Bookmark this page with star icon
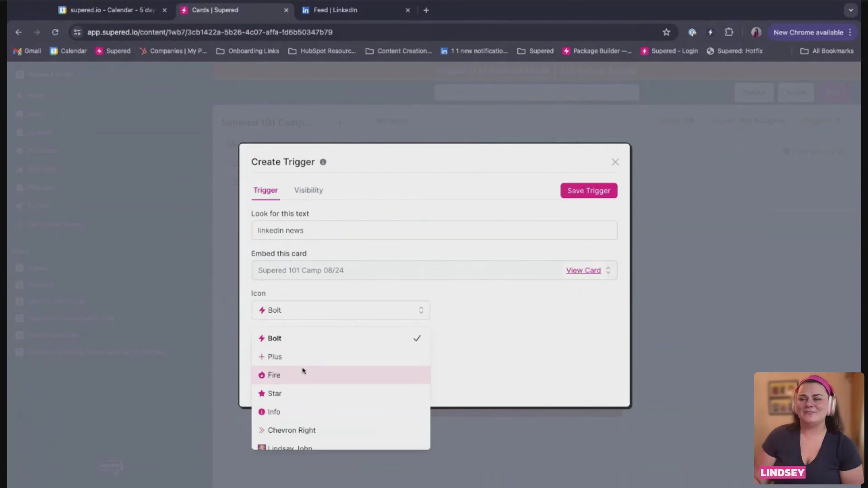The width and height of the screenshot is (868, 488). point(666,32)
